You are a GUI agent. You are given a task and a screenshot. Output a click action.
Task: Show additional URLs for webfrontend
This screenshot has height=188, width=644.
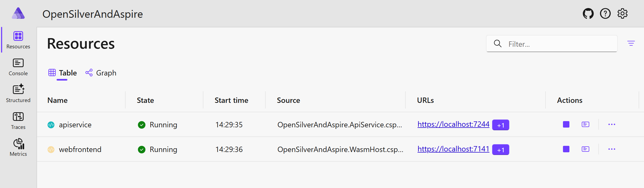pos(500,150)
